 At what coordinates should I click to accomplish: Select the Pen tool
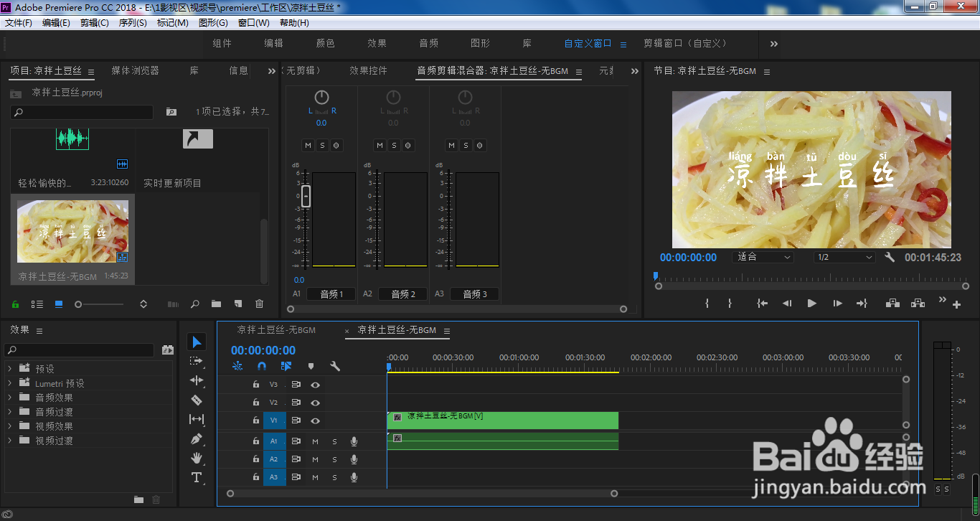pyautogui.click(x=197, y=438)
